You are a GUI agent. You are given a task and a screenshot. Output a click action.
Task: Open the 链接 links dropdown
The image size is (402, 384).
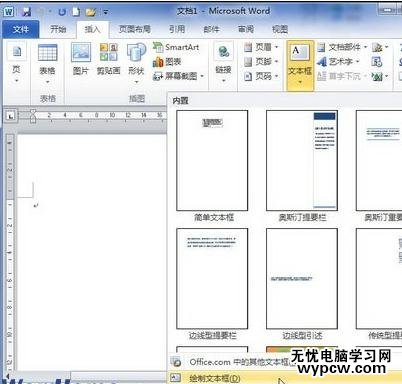[x=223, y=63]
